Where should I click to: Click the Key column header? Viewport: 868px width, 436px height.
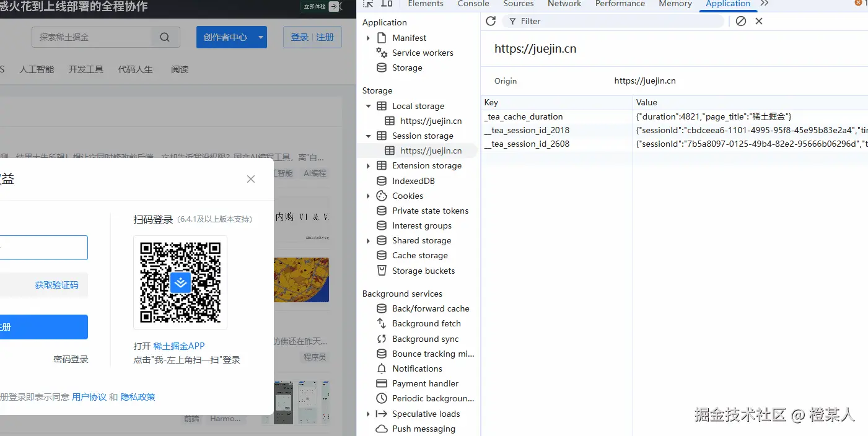[x=556, y=102]
